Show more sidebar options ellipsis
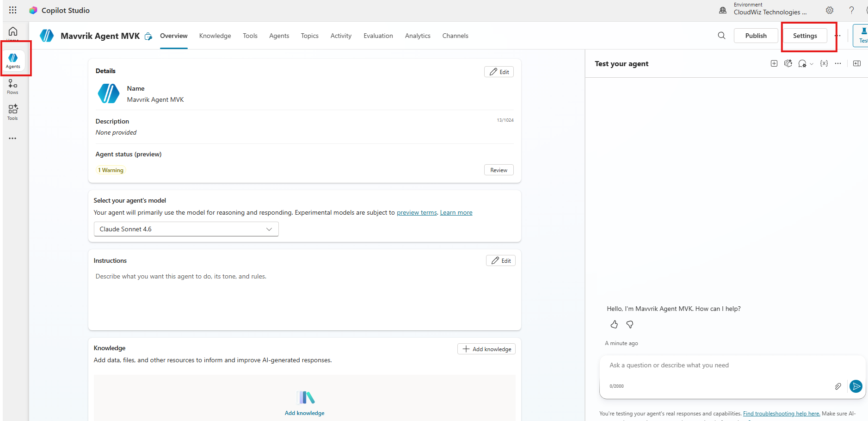 (12, 138)
